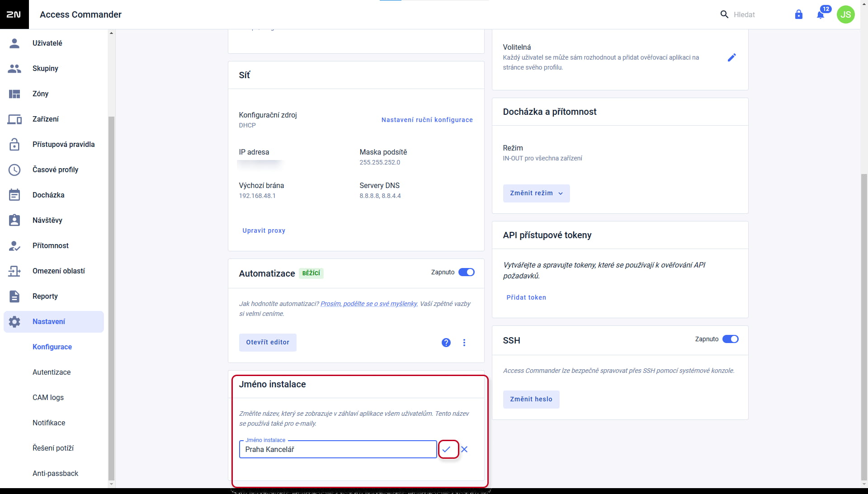Screen dimensions: 868x494
Task: Click Upravit proxy button
Action: 264,231
